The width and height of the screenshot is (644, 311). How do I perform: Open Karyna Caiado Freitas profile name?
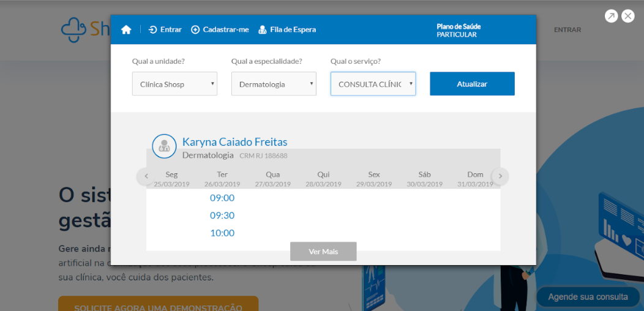235,142
